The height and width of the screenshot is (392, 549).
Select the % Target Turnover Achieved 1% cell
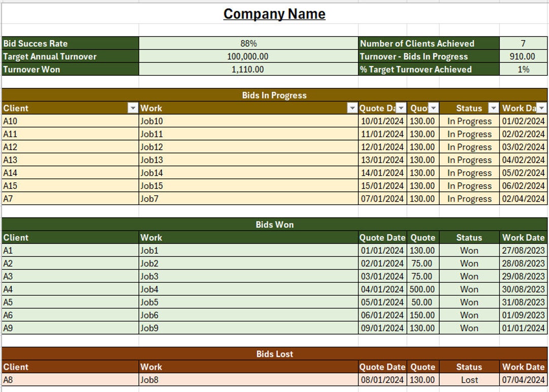coord(522,70)
